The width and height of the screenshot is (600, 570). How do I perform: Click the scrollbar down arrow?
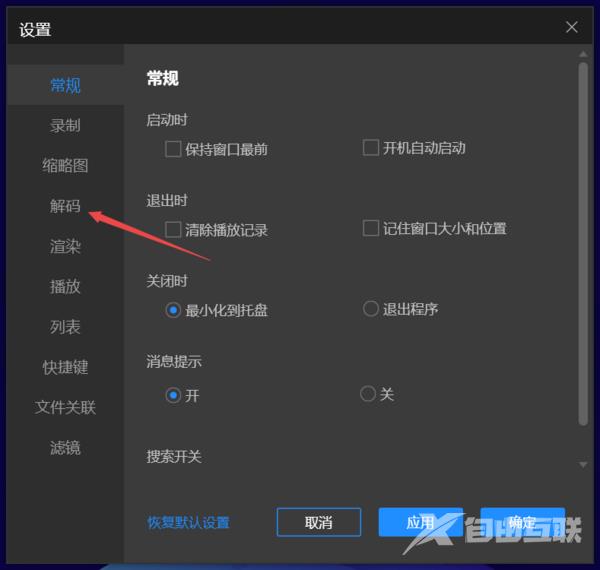click(583, 465)
